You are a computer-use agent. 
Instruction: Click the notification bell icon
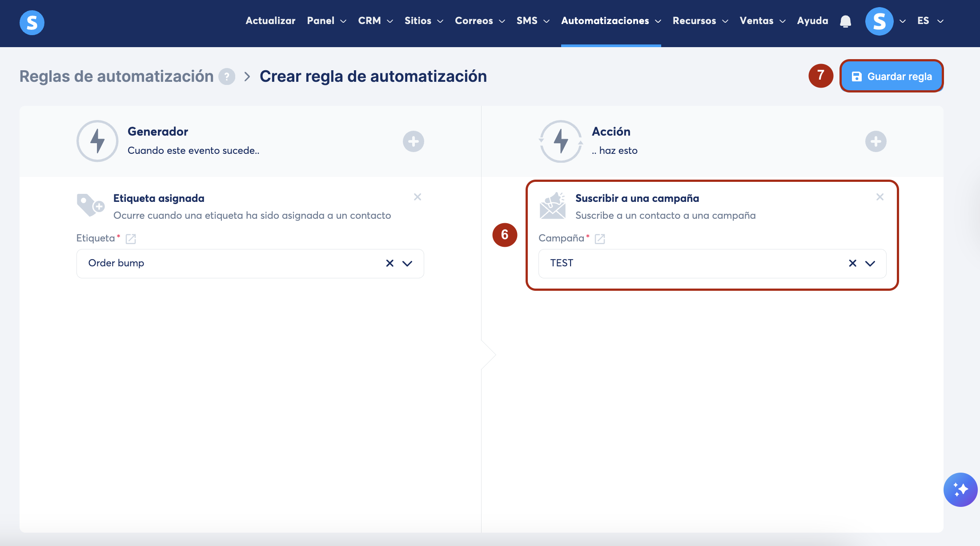(845, 21)
